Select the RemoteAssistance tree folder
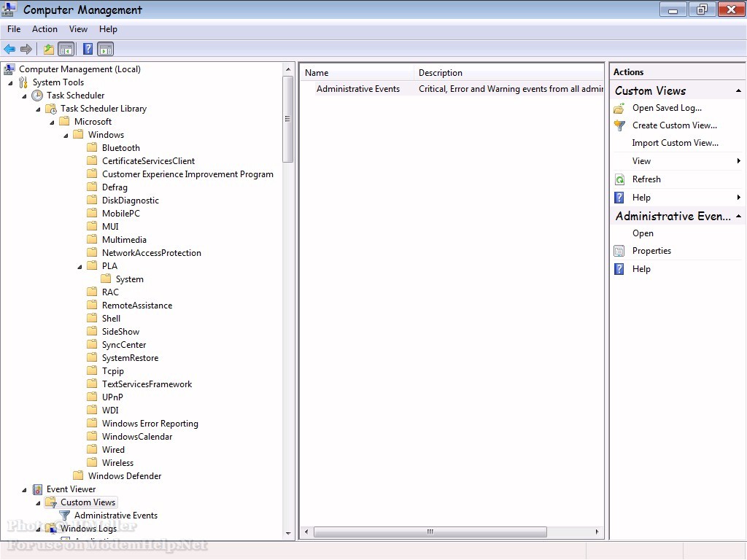The height and width of the screenshot is (560, 747). click(137, 306)
